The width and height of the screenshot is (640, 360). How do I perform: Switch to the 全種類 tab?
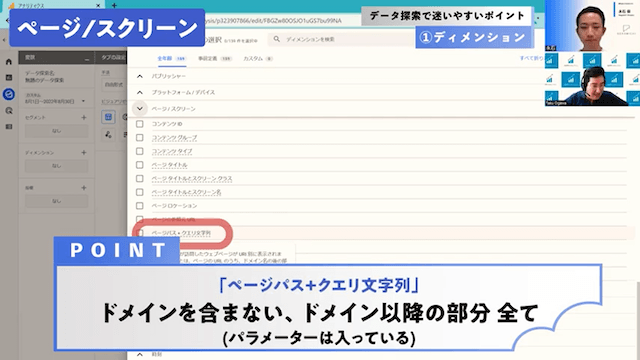tap(171, 59)
